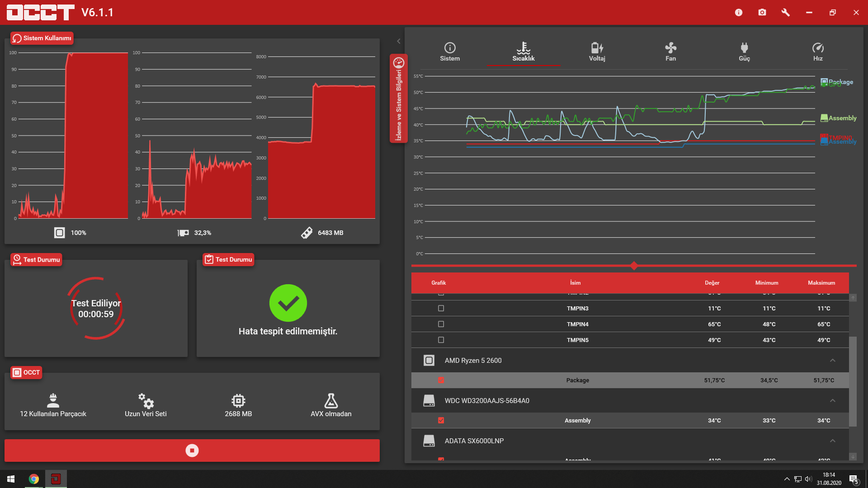This screenshot has height=488, width=868.
Task: Open the Fan monitoring tab
Action: [x=670, y=52]
